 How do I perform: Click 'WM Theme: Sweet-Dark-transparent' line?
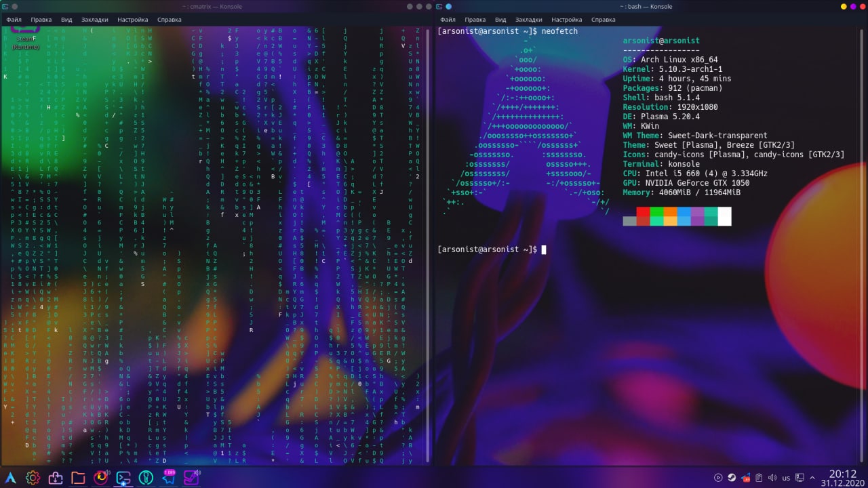pyautogui.click(x=695, y=136)
